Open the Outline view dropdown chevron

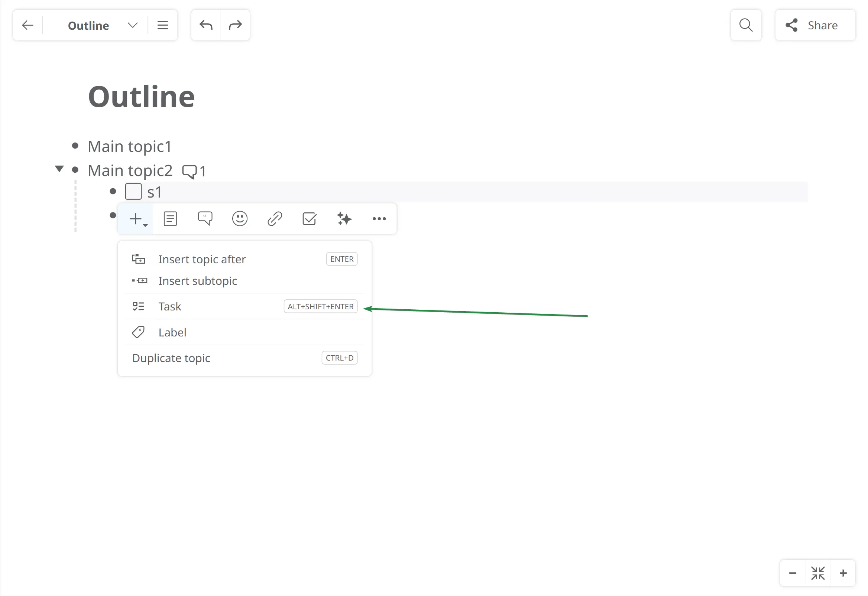click(x=132, y=25)
